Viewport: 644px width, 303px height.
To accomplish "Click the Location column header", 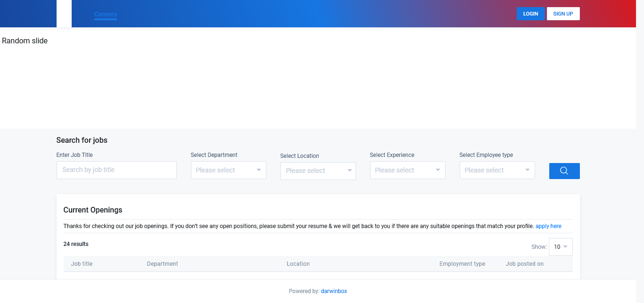I will click(x=298, y=264).
